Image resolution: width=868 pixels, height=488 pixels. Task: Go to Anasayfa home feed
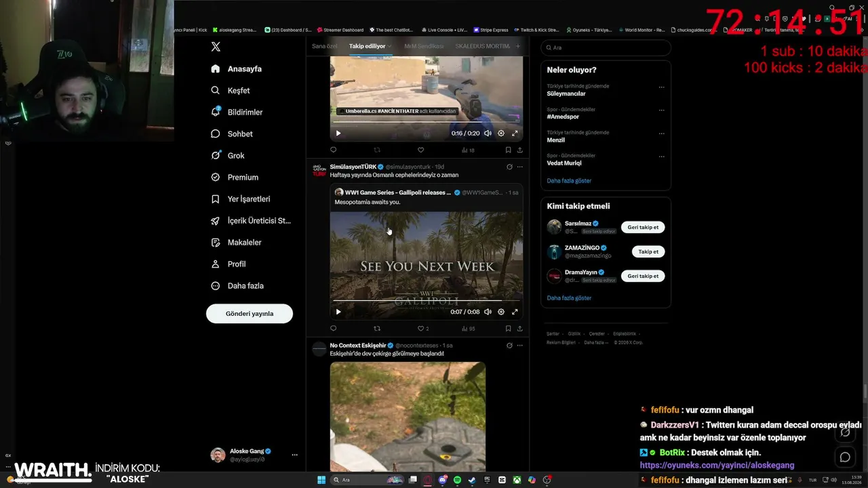tap(236, 68)
